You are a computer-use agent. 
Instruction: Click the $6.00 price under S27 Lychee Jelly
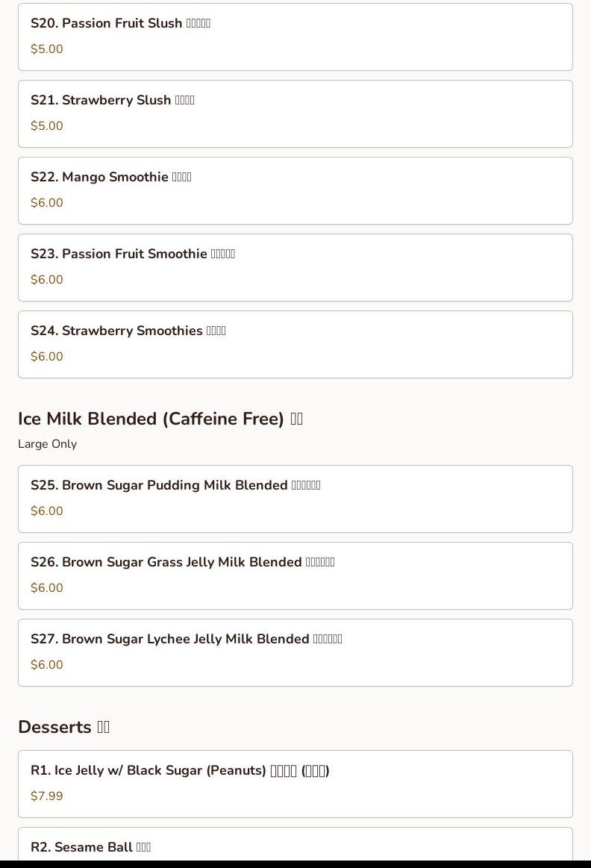click(x=47, y=665)
